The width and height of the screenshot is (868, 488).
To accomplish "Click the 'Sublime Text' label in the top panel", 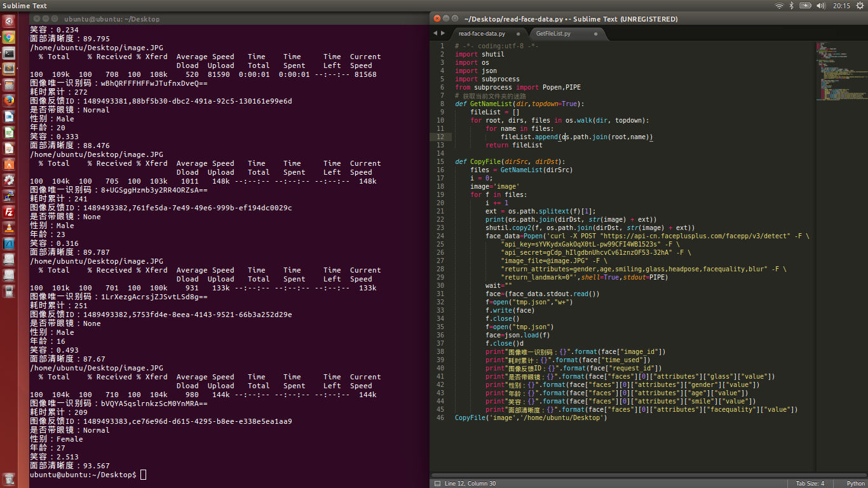I will pos(25,6).
